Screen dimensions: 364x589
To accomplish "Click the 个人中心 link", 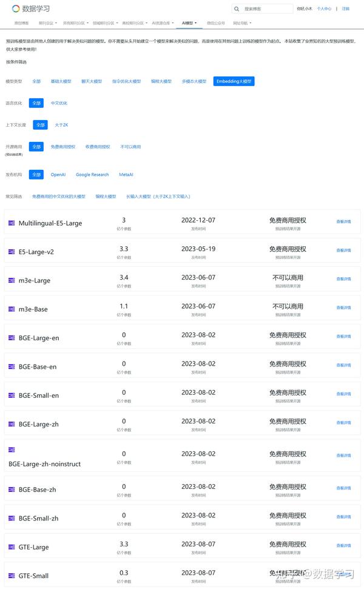I will [324, 9].
